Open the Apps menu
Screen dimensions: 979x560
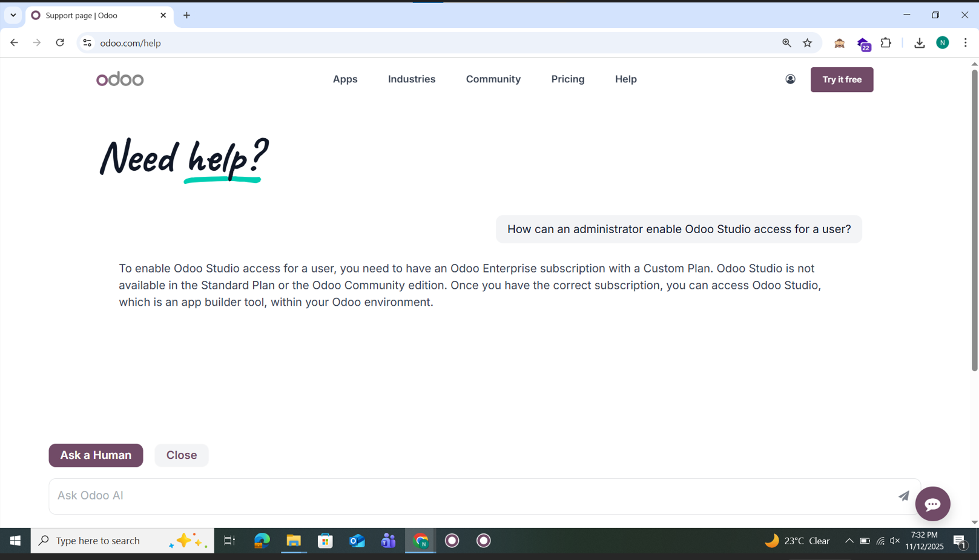pos(345,79)
